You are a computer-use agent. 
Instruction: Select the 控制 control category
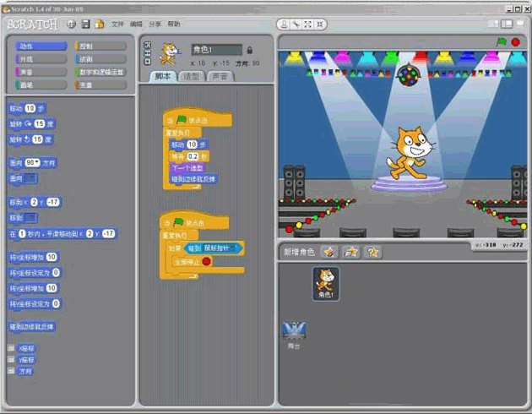tap(100, 46)
